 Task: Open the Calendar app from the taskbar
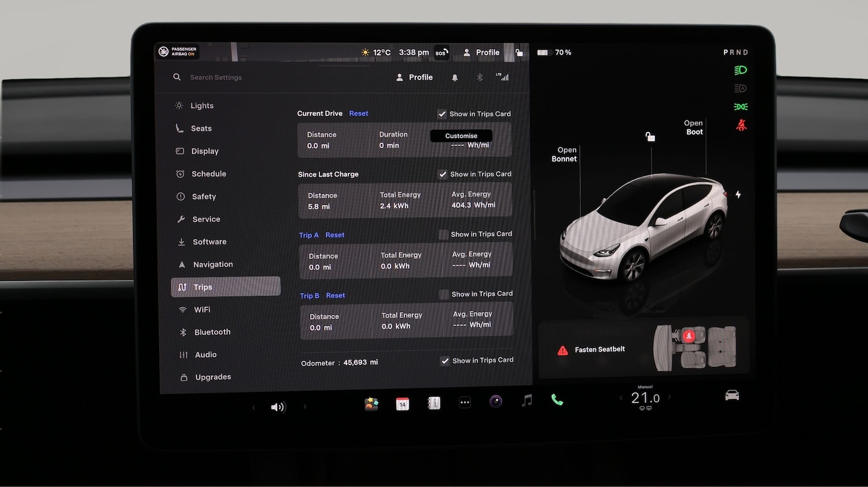[402, 402]
